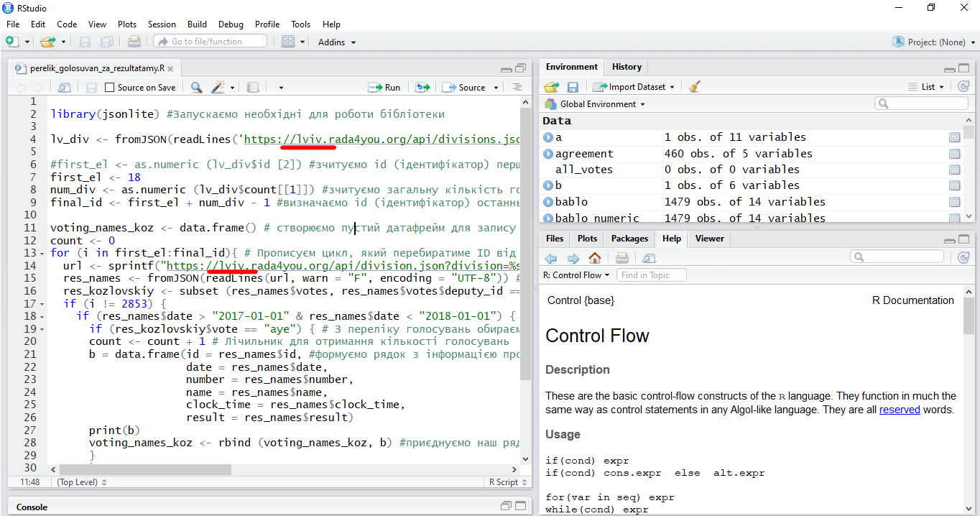Print the Help topic
980x516 pixels.
622,258
